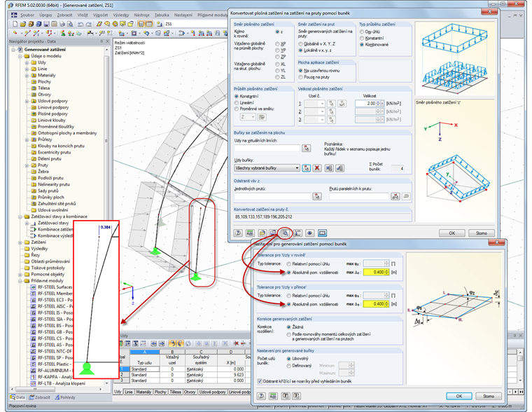Expand Zatížení tree node in navigator
This screenshot has width=532, height=412.
click(x=20, y=242)
